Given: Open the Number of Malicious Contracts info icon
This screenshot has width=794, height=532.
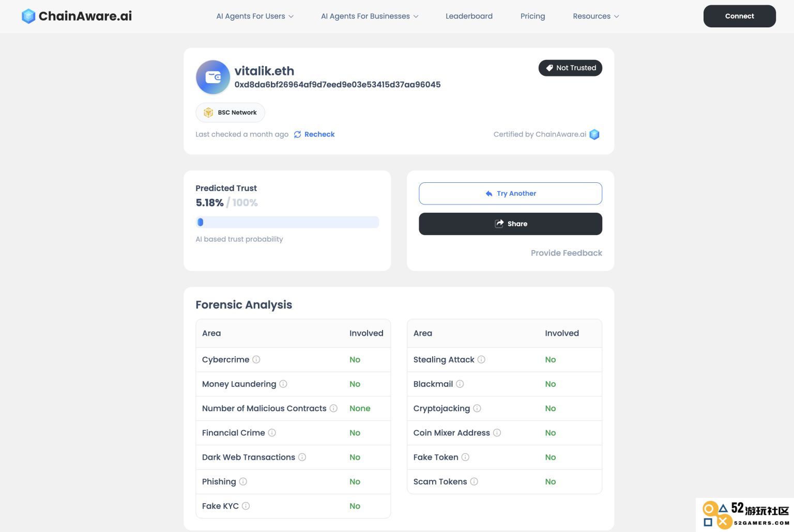Looking at the screenshot, I should coord(333,409).
